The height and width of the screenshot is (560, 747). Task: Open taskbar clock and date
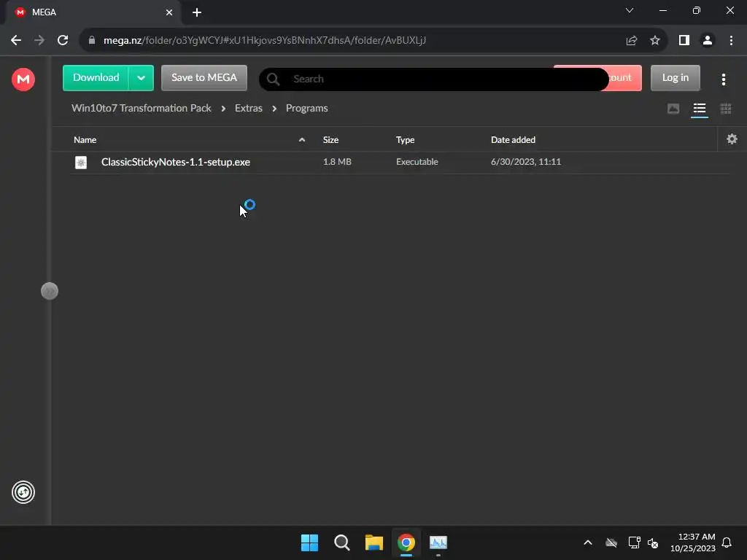[x=693, y=542]
